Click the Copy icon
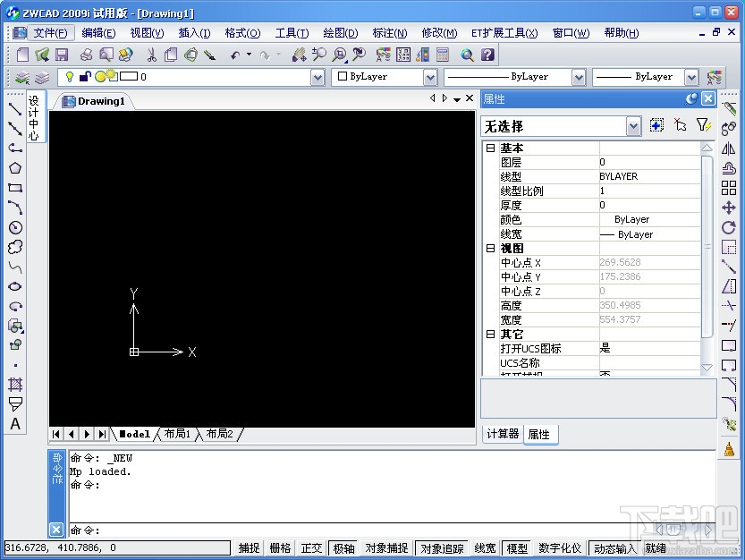 coord(171,55)
